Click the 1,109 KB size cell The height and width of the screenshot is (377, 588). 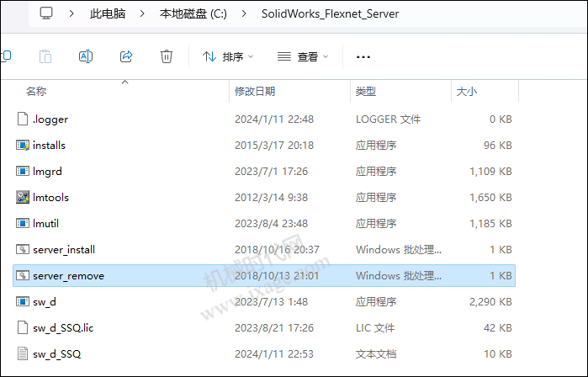coord(490,172)
